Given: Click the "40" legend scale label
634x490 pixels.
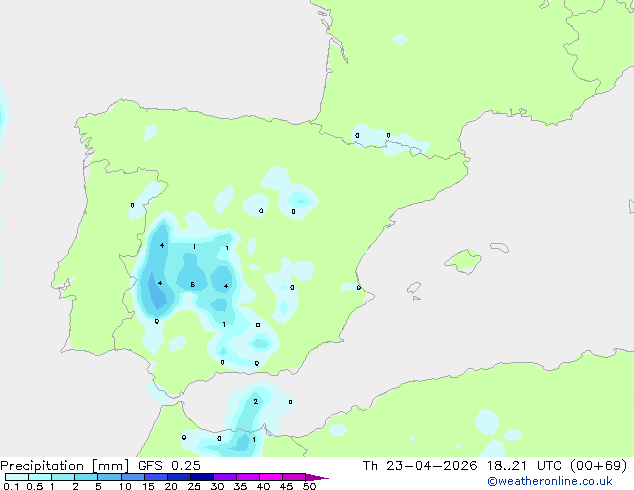Looking at the screenshot, I should (x=263, y=486).
